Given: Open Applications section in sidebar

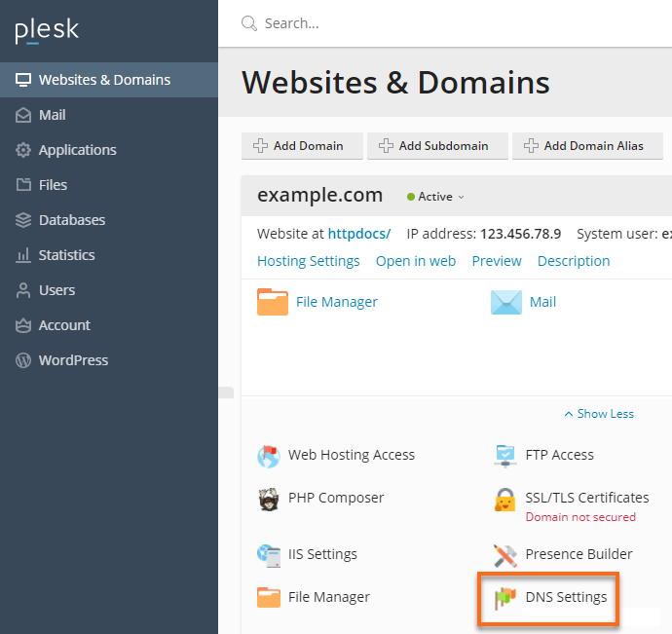Looking at the screenshot, I should tap(109, 150).
